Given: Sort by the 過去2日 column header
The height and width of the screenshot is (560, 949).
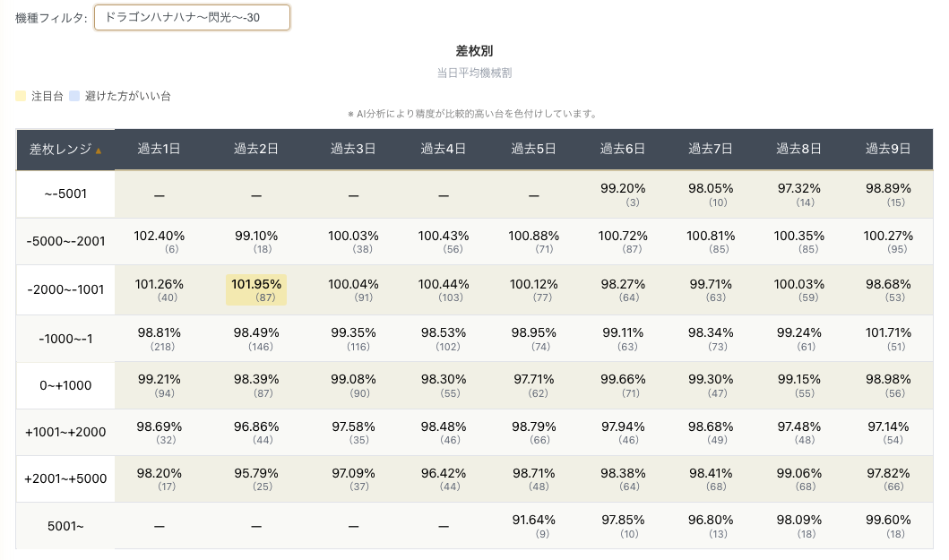Looking at the screenshot, I should 256,149.
